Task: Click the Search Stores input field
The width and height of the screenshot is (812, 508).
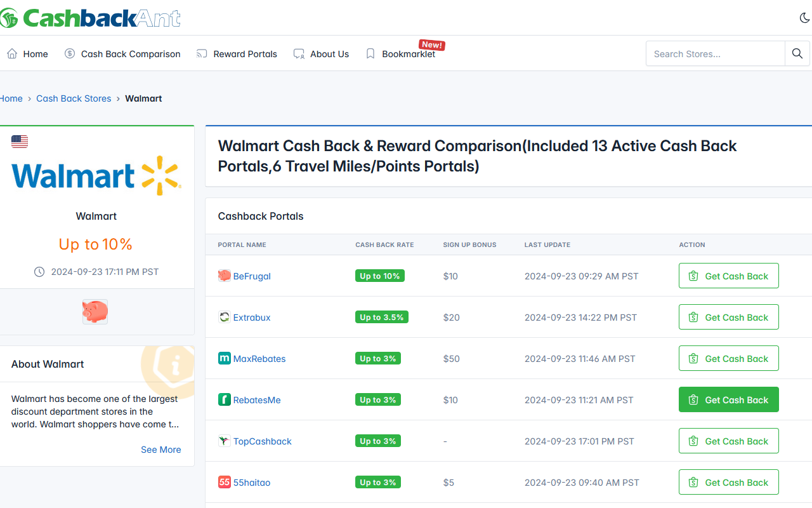Action: click(x=716, y=53)
